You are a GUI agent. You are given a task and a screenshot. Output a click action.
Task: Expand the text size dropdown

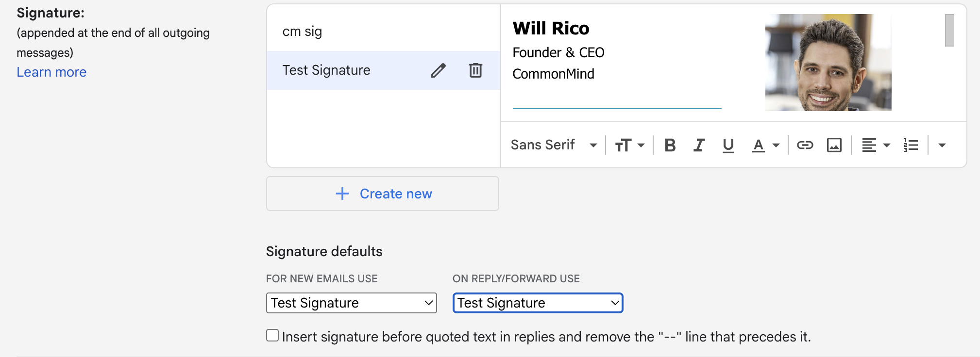(629, 145)
